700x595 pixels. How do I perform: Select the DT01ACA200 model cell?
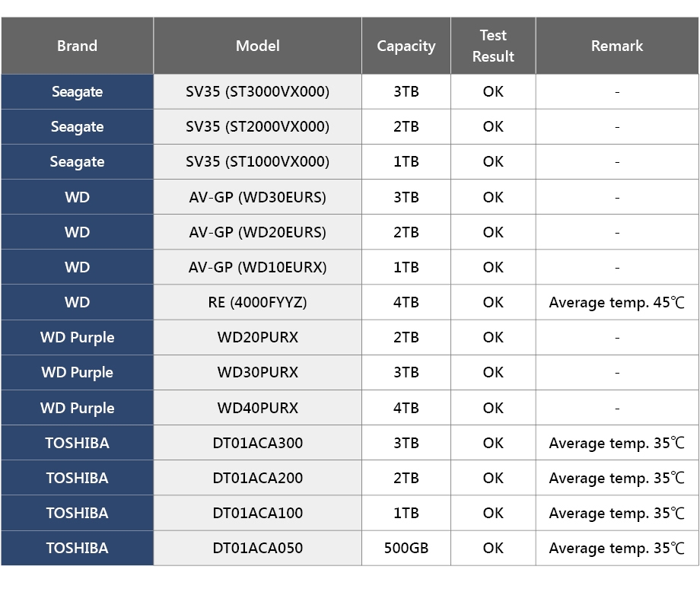(x=257, y=478)
